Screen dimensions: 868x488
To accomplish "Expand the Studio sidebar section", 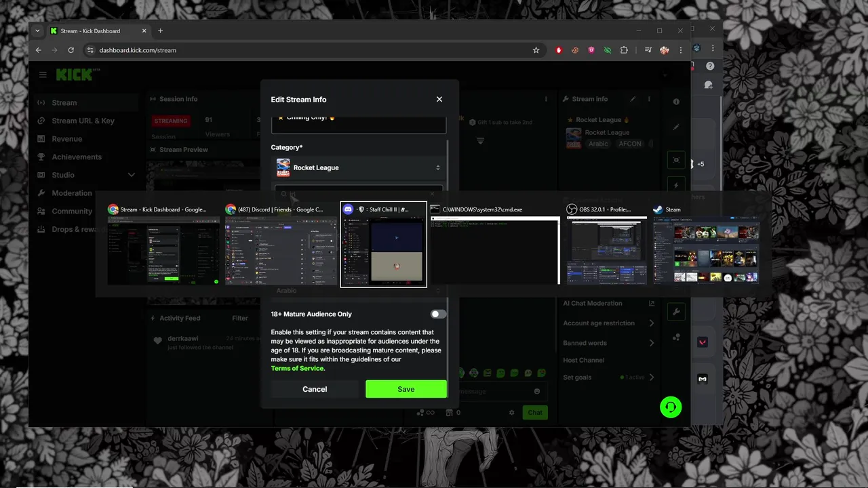I will point(86,175).
